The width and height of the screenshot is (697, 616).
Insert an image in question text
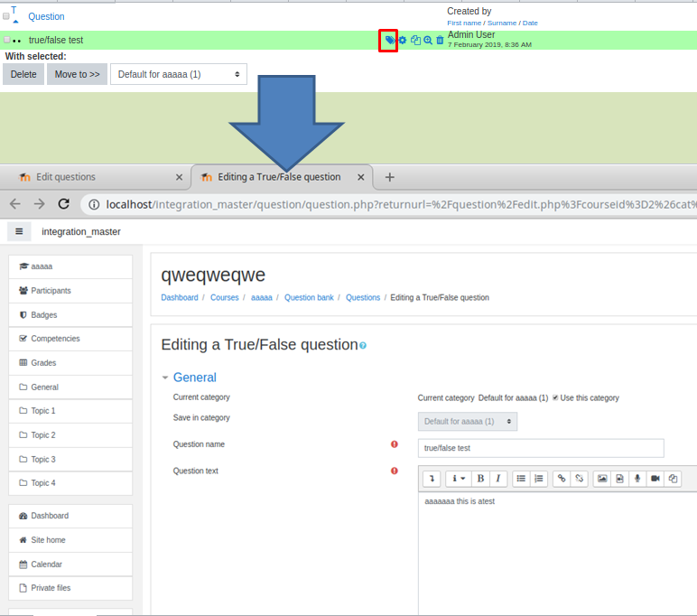602,479
